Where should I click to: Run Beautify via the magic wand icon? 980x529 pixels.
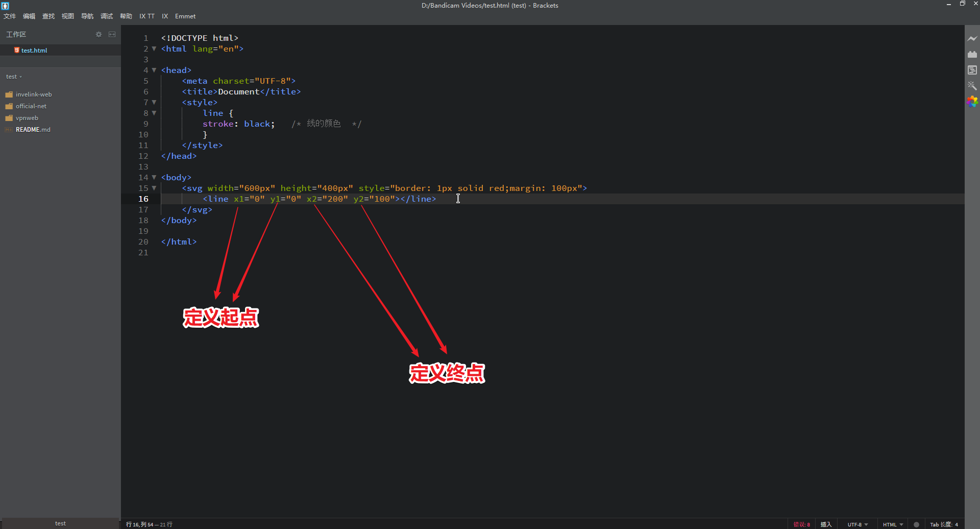click(x=973, y=86)
